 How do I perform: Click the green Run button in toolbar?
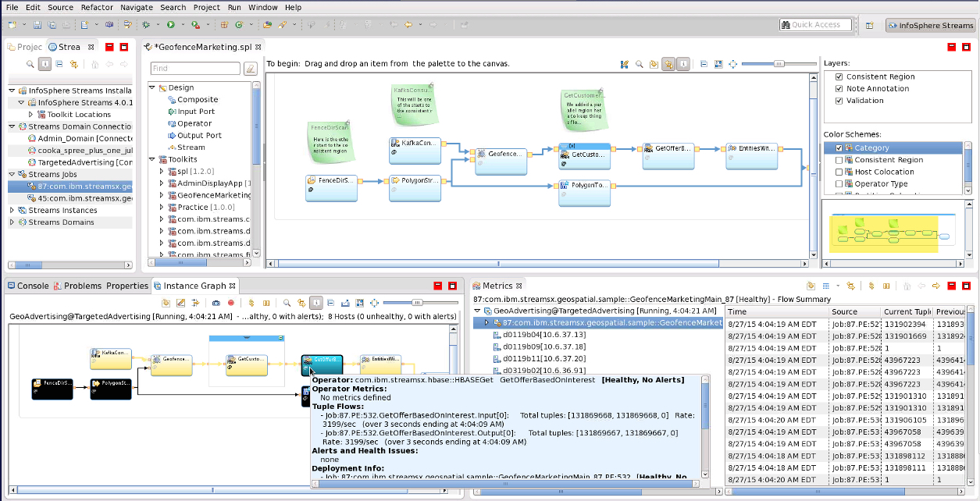click(x=170, y=25)
